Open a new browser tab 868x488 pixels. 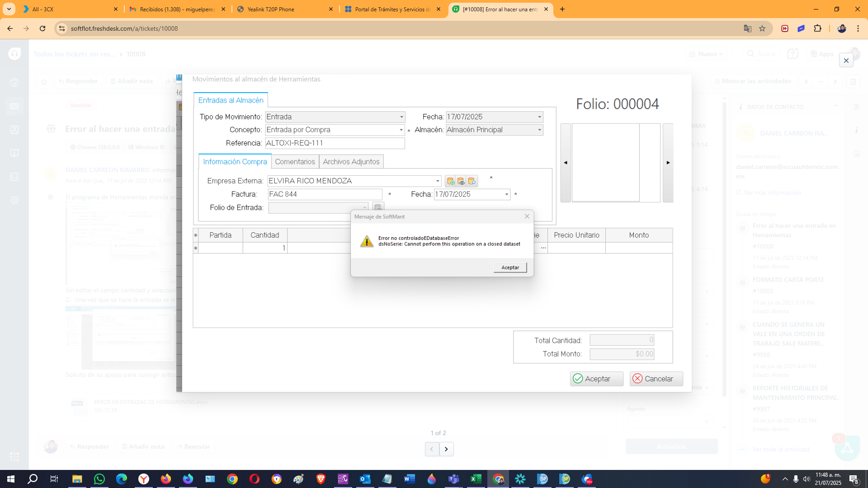click(x=562, y=9)
